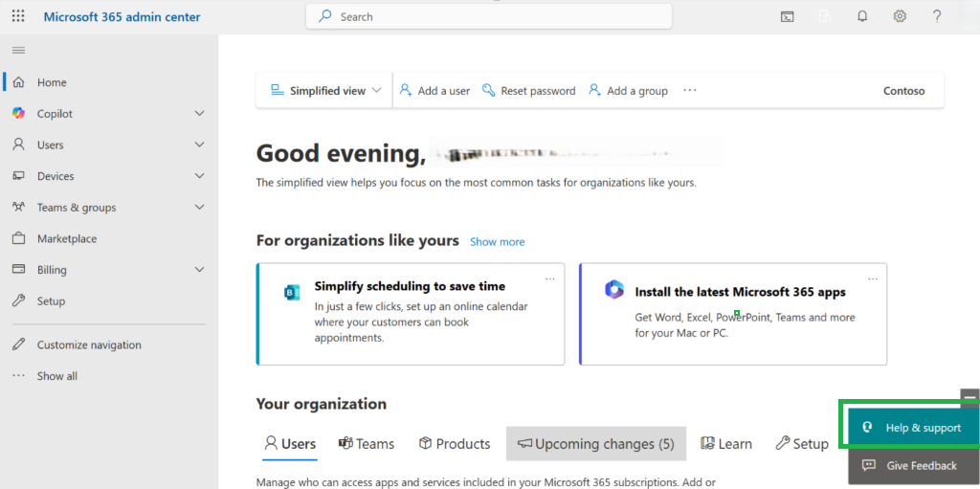Click the Bookings icon on scheduling card
Image resolution: width=980 pixels, height=489 pixels.
292,292
